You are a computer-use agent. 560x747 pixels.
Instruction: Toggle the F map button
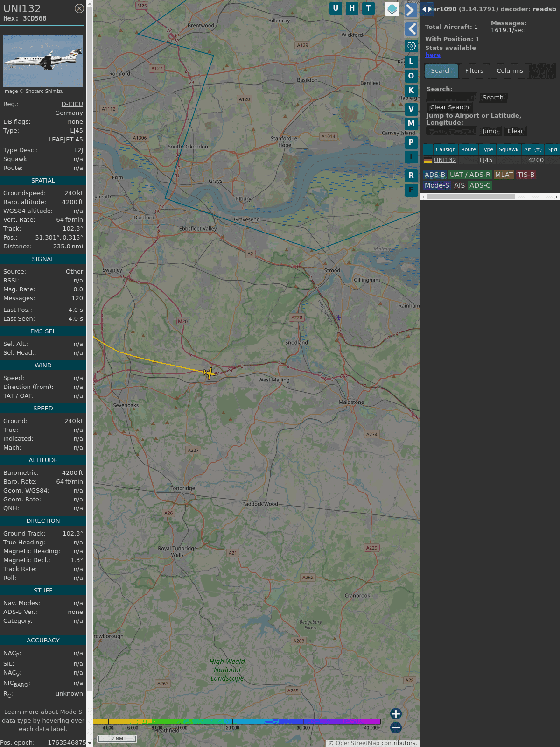(x=411, y=190)
